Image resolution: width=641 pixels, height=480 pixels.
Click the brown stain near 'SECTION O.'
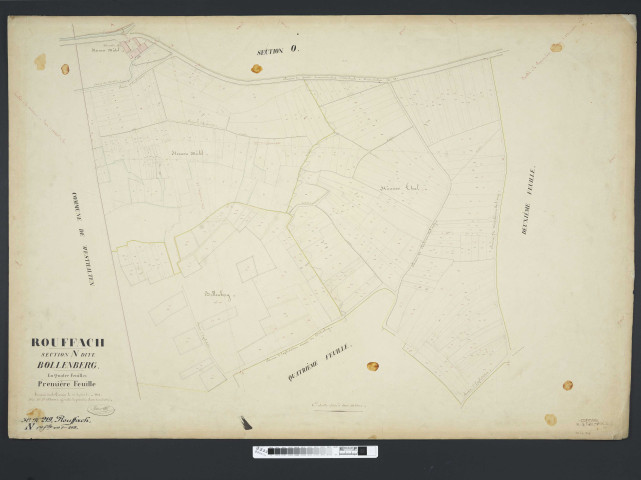pyautogui.click(x=256, y=69)
